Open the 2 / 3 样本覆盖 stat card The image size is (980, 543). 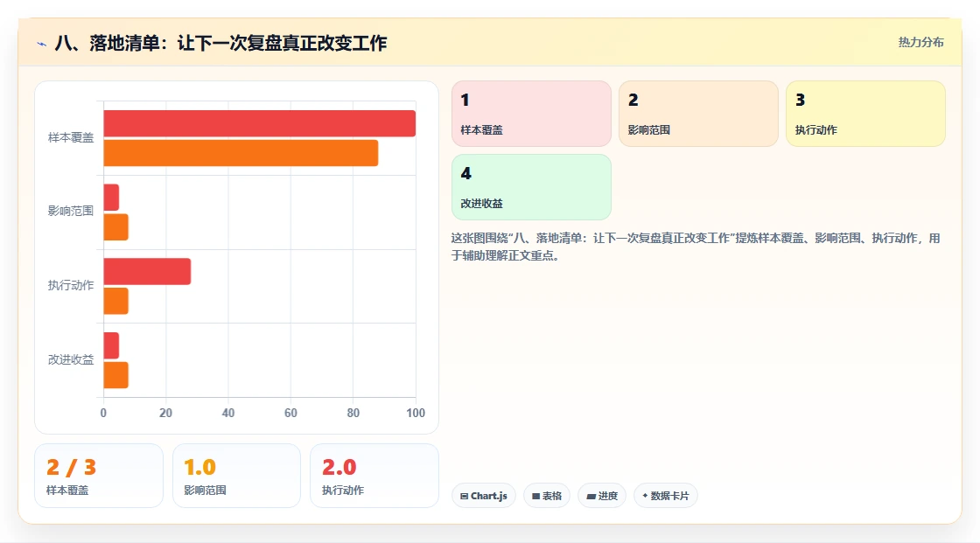99,476
